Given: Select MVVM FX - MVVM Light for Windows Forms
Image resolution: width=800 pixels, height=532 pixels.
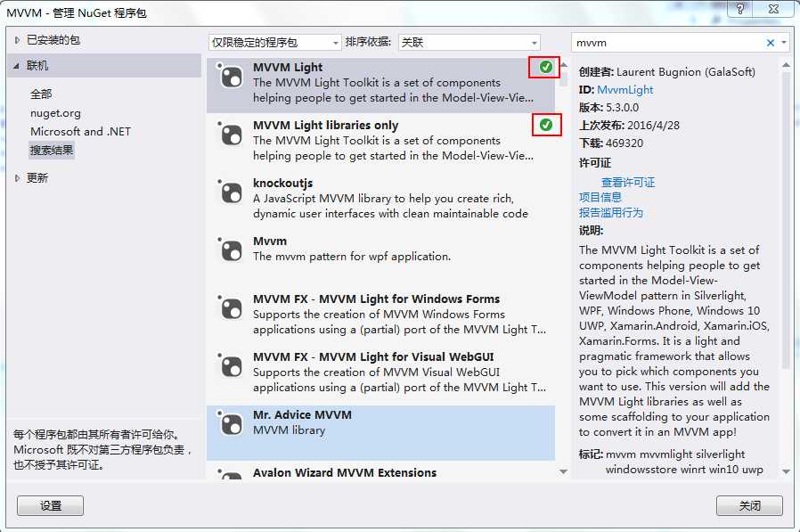Looking at the screenshot, I should 377,299.
